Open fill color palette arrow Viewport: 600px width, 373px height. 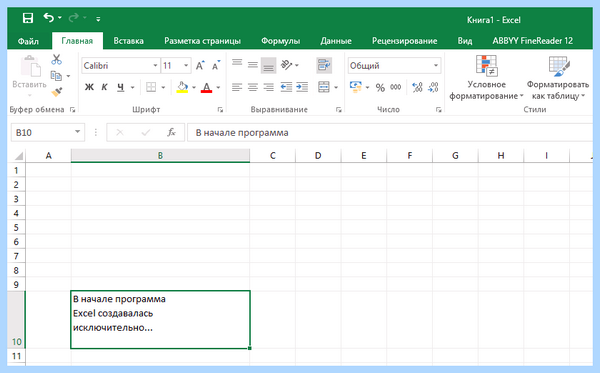coord(194,88)
